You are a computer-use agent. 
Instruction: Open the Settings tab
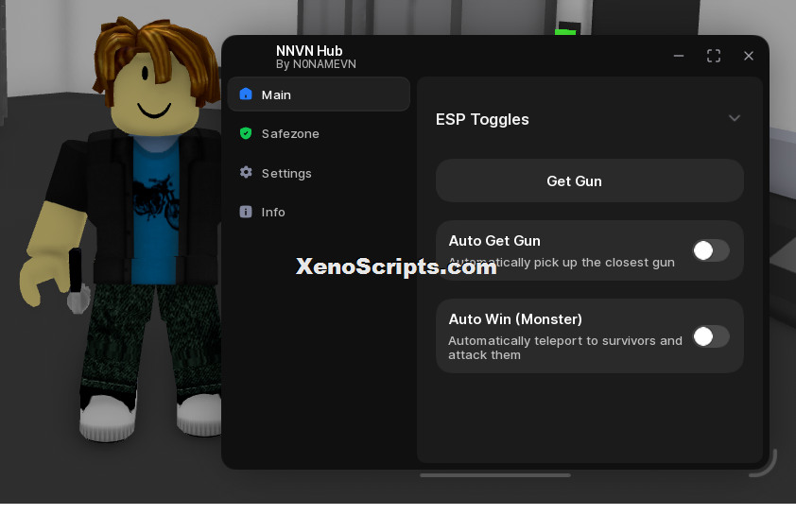(x=319, y=173)
